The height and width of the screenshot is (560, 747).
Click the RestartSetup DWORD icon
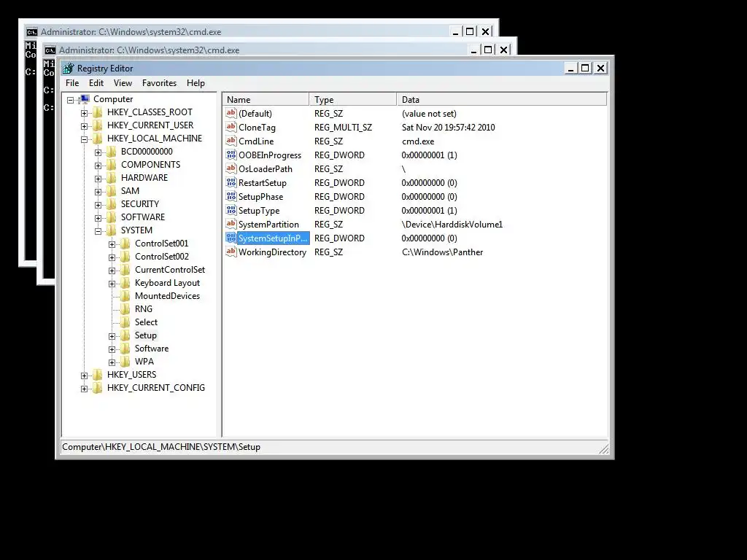[231, 182]
